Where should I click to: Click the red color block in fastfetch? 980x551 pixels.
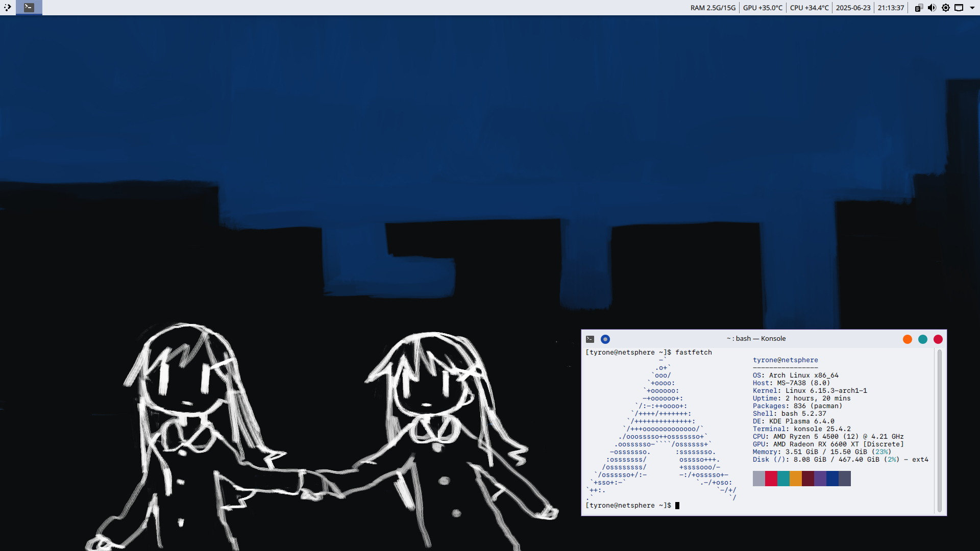tap(771, 479)
